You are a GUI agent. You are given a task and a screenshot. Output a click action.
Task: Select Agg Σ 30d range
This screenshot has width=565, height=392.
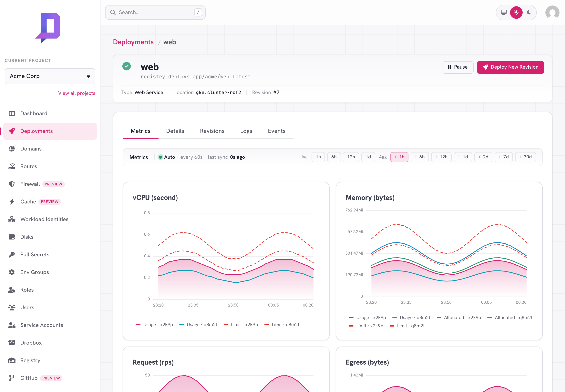coord(525,157)
